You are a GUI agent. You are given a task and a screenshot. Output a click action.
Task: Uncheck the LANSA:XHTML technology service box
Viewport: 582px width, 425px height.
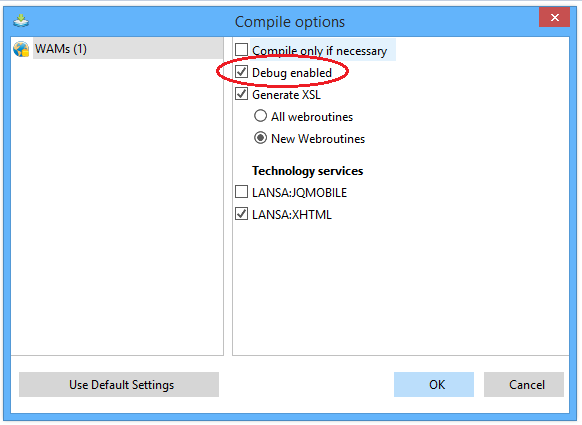tap(241, 214)
